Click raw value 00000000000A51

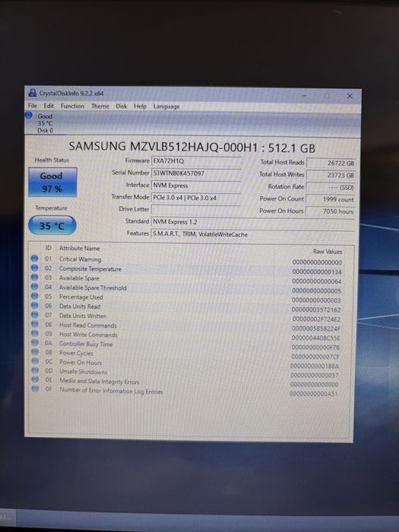313,394
